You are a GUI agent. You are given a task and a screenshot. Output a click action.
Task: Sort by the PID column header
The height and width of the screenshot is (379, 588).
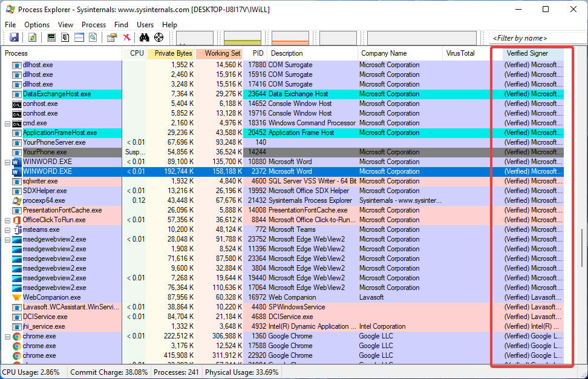click(x=255, y=53)
